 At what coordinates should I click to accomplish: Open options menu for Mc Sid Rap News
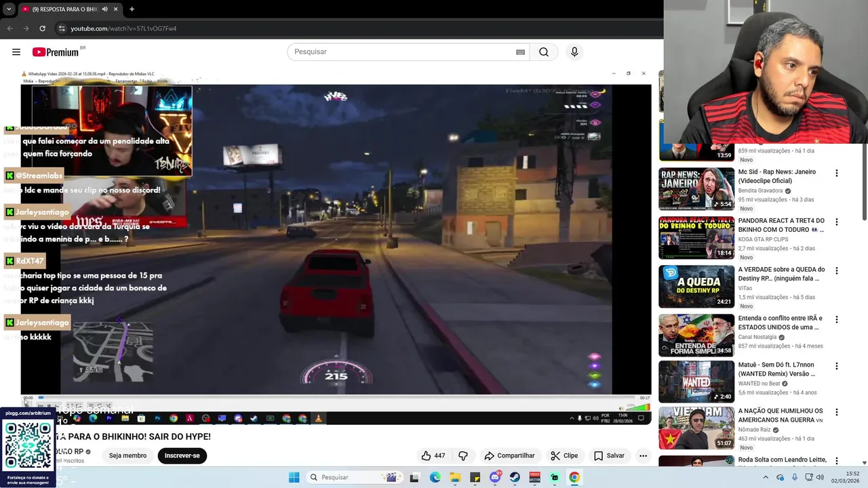836,174
